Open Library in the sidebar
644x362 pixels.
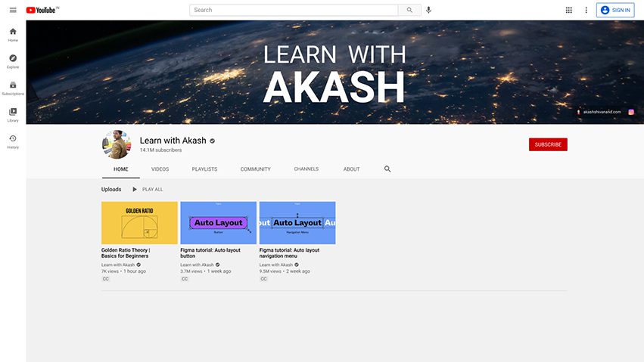[x=13, y=115]
